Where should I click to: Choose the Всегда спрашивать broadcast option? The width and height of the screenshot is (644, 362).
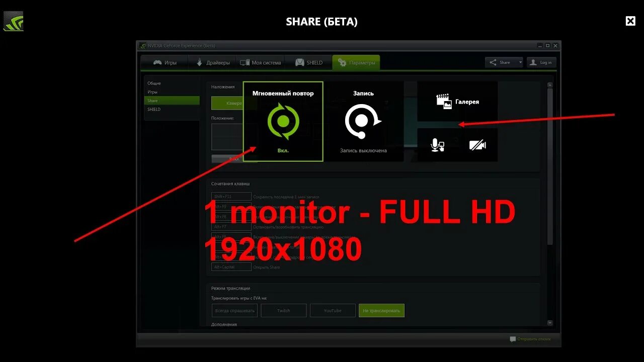pos(234,311)
